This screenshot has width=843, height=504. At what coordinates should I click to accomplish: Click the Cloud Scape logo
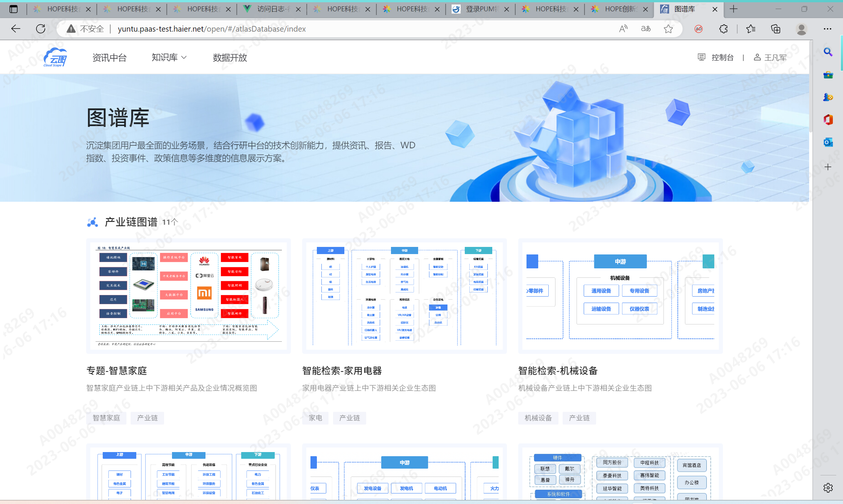point(55,57)
